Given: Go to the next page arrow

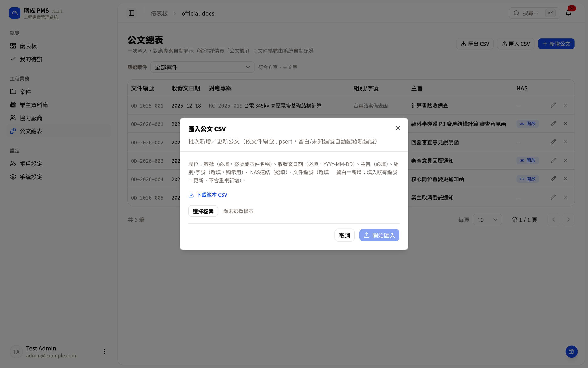Looking at the screenshot, I should (x=568, y=220).
